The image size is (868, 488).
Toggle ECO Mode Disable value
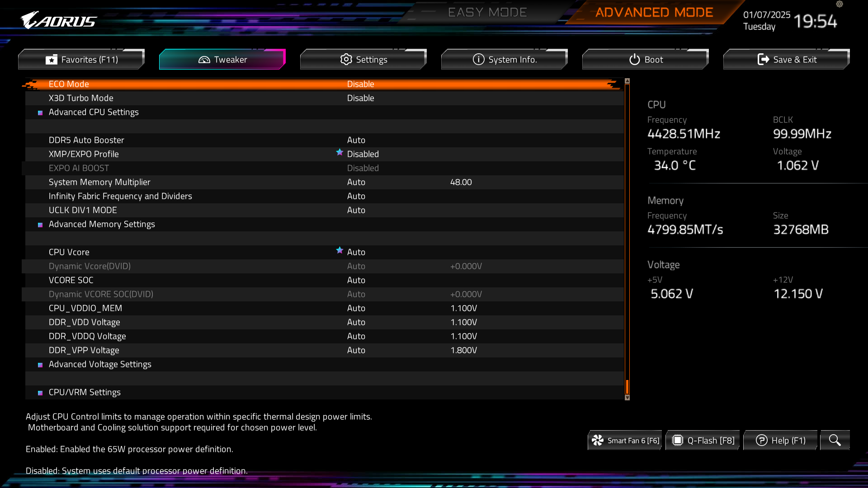360,84
